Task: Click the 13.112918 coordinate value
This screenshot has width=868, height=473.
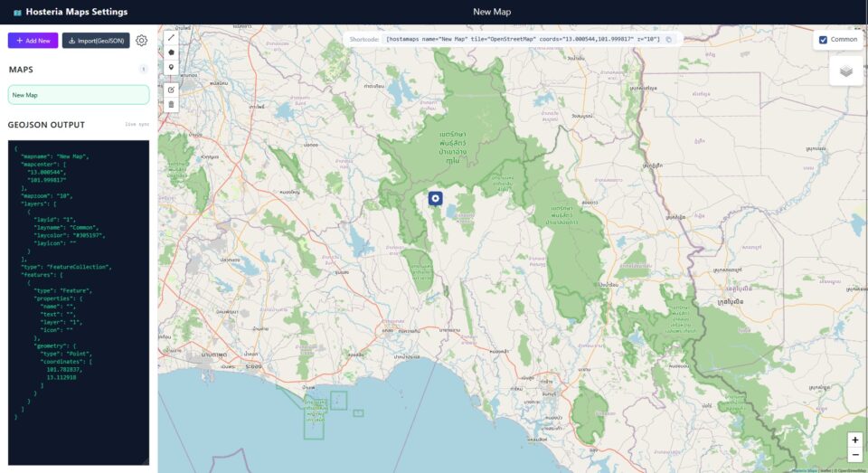Action: 61,378
